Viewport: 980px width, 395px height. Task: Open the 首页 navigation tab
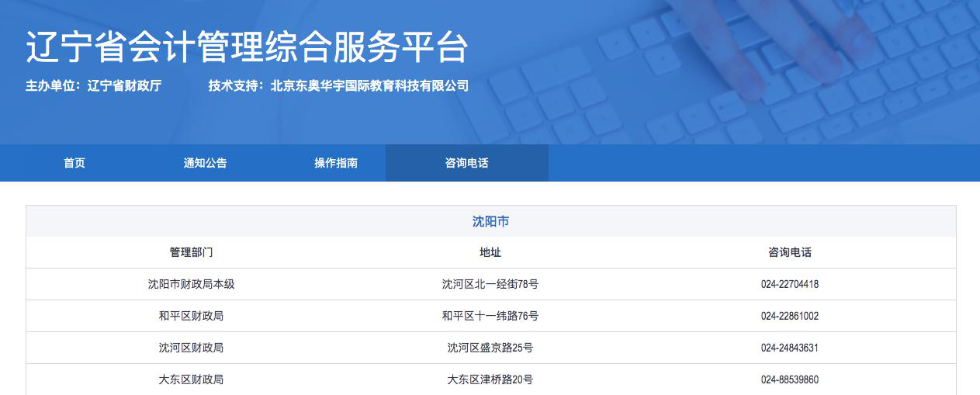point(74,163)
